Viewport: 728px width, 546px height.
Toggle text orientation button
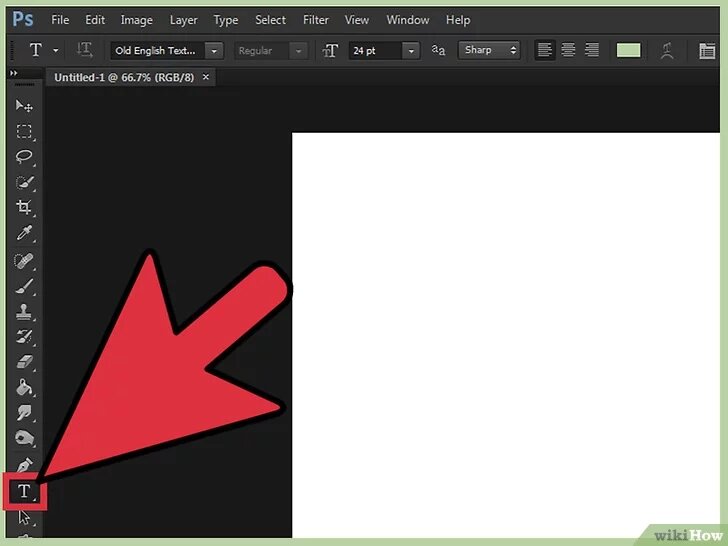[x=84, y=50]
